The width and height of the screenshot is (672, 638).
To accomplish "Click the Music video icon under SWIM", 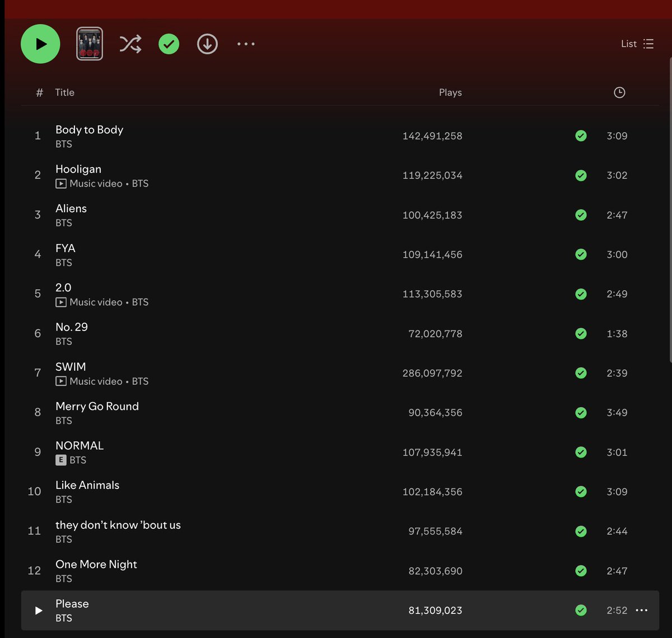I will click(x=61, y=381).
